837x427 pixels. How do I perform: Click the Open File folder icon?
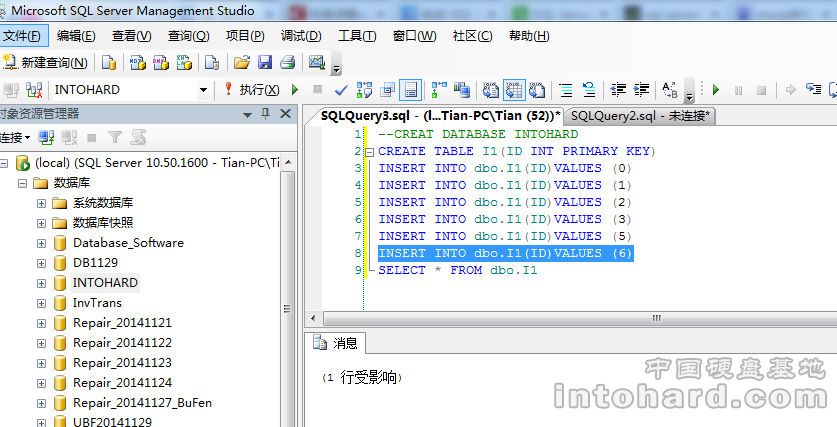[x=241, y=63]
